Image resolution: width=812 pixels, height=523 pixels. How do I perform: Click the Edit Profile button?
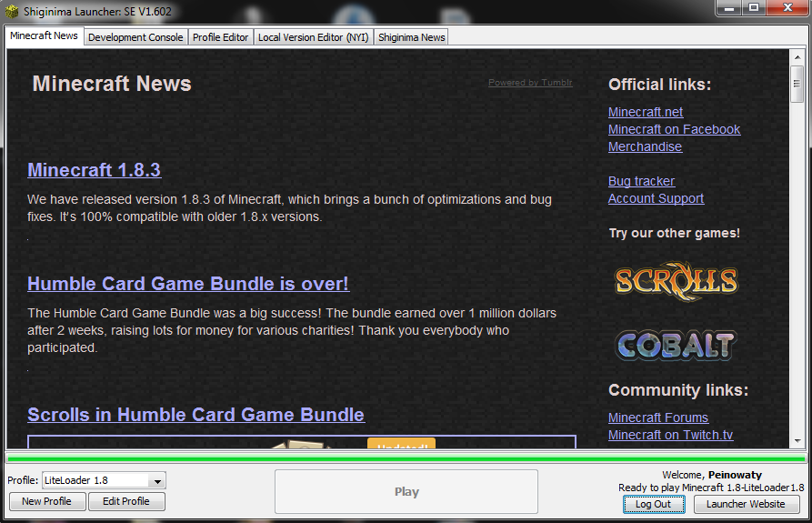[126, 501]
